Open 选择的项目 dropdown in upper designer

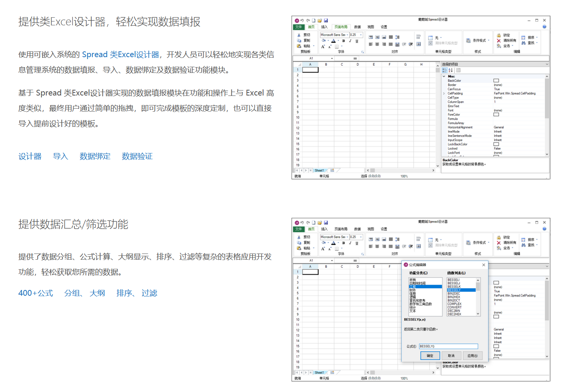point(547,64)
